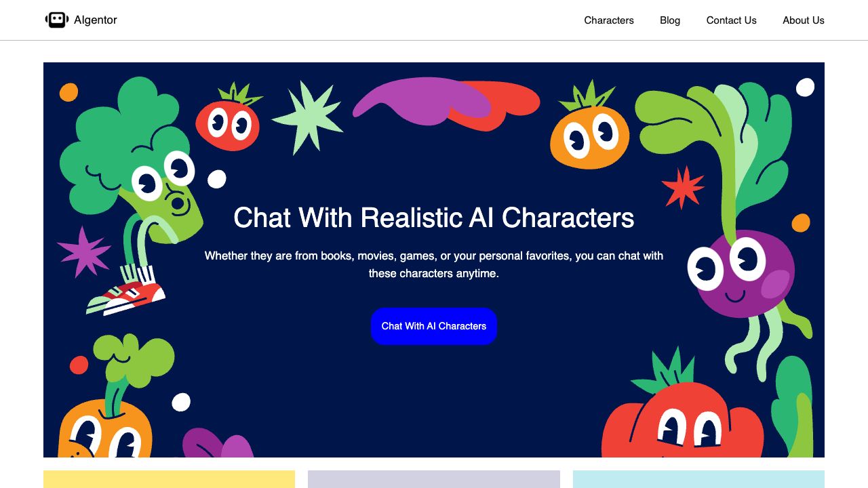
Task: Open the lavender card below the banner
Action: tap(433, 479)
